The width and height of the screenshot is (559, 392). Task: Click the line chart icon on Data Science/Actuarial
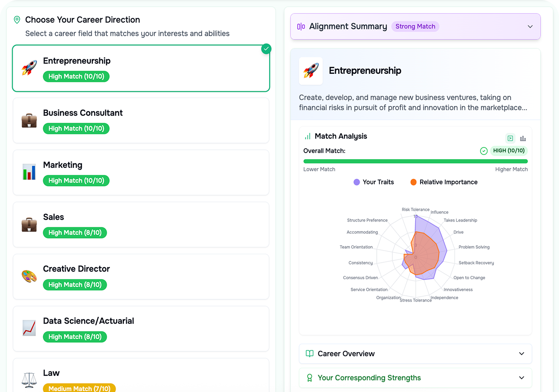(x=29, y=328)
